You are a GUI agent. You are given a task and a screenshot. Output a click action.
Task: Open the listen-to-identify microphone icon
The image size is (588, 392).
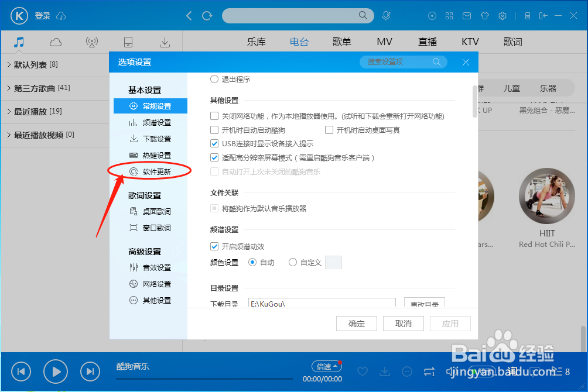click(x=387, y=16)
